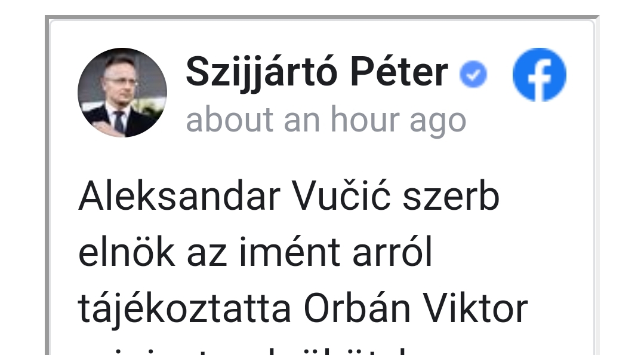Select the name 'Orbán' in the post
This screenshot has width=644, height=355.
[357, 308]
